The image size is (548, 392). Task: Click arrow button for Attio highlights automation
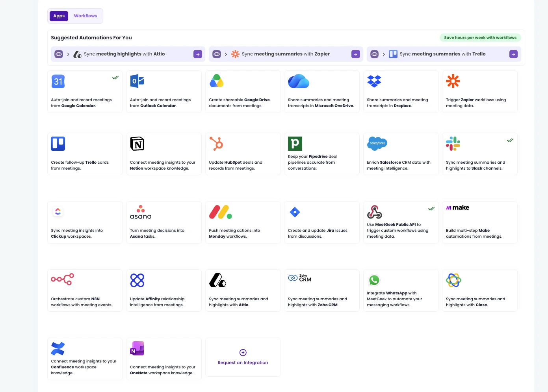click(x=198, y=54)
